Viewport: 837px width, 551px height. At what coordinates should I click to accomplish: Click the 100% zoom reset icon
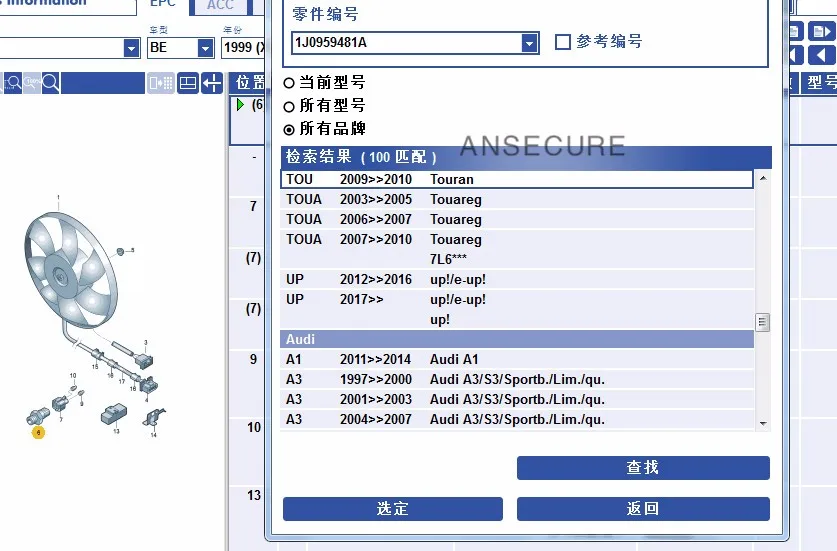(31, 83)
